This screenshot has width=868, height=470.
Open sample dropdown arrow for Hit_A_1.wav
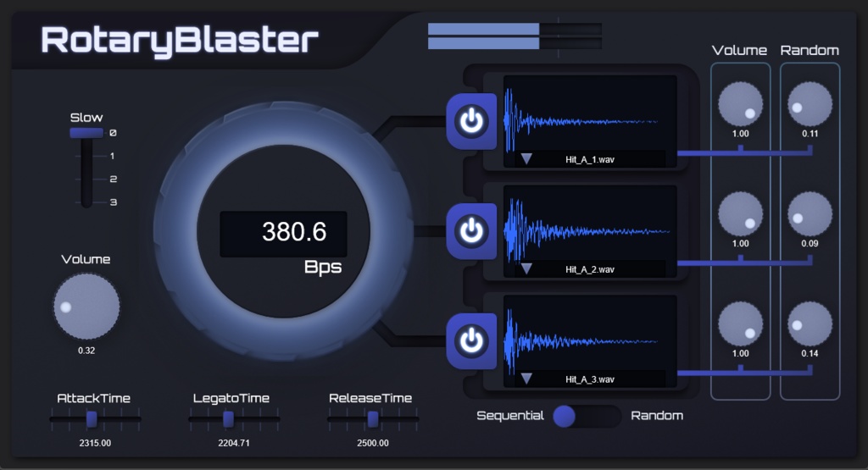(526, 159)
